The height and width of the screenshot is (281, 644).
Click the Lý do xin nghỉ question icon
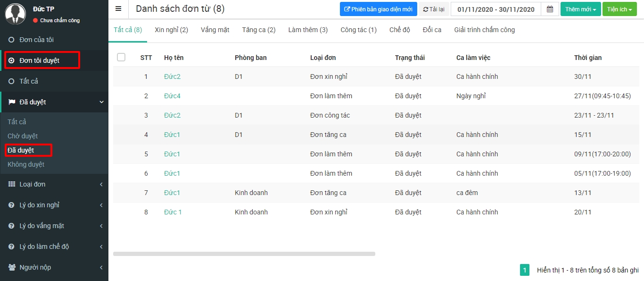coord(12,205)
